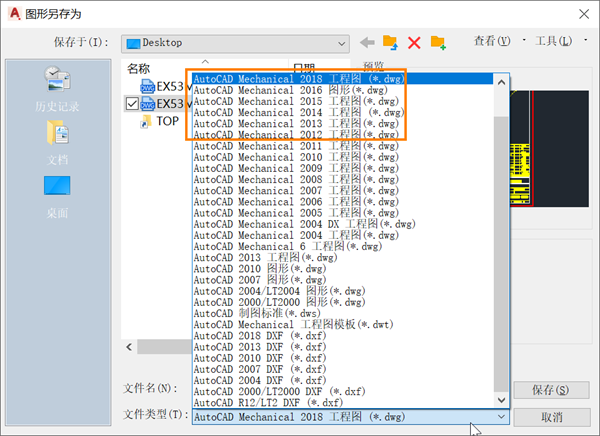Select the first EX53 dwg file icon
The width and height of the screenshot is (600, 436).
point(147,87)
